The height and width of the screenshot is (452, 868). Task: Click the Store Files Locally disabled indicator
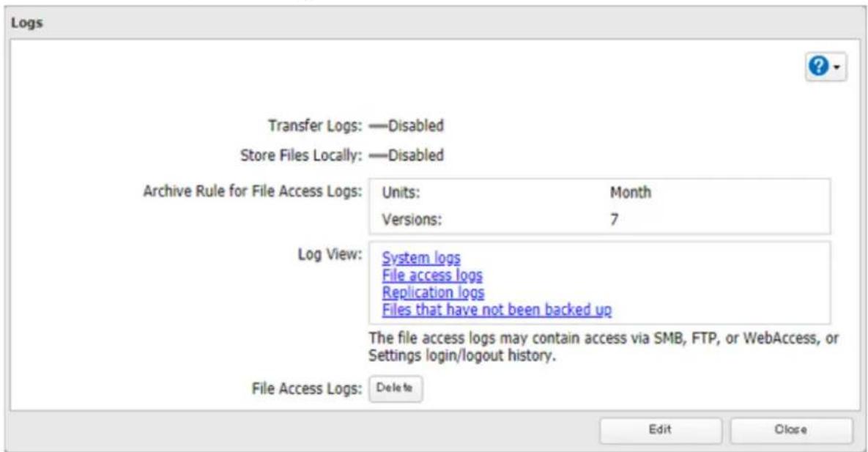(378, 156)
